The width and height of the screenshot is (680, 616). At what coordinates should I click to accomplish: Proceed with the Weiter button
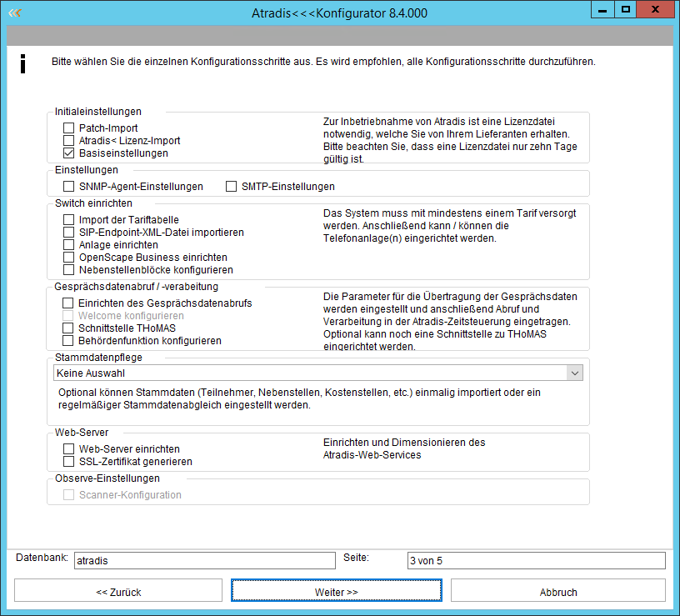pos(337,590)
